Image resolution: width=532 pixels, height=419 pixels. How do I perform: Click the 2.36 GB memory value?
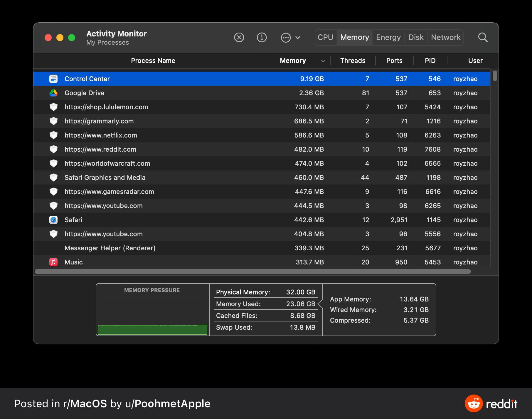(x=311, y=93)
